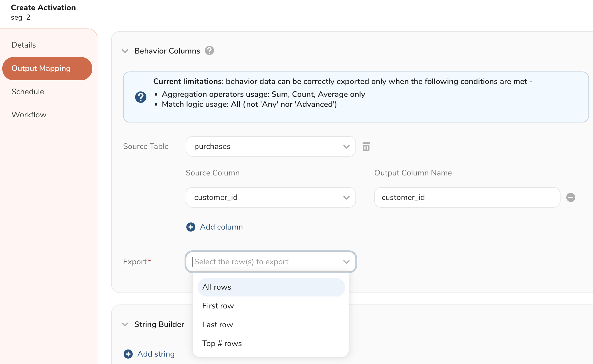Screen dimensions: 593x364
Task: Click the blue limitations info icon
Action: tap(141, 97)
